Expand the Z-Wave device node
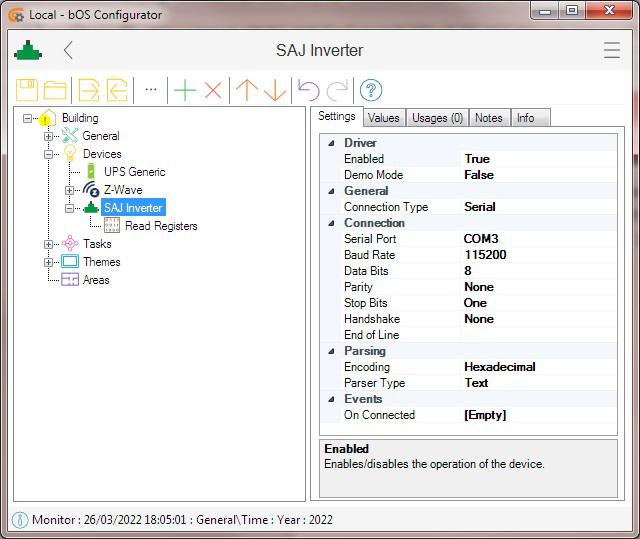 click(69, 190)
